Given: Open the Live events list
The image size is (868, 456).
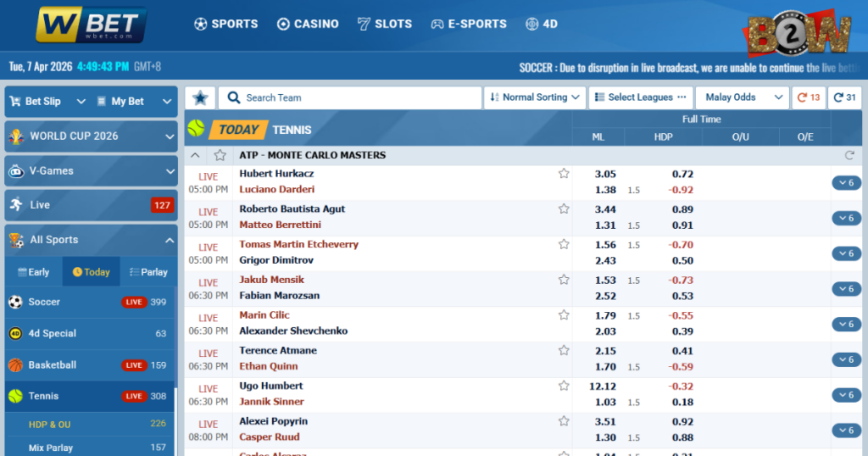Looking at the screenshot, I should point(92,205).
